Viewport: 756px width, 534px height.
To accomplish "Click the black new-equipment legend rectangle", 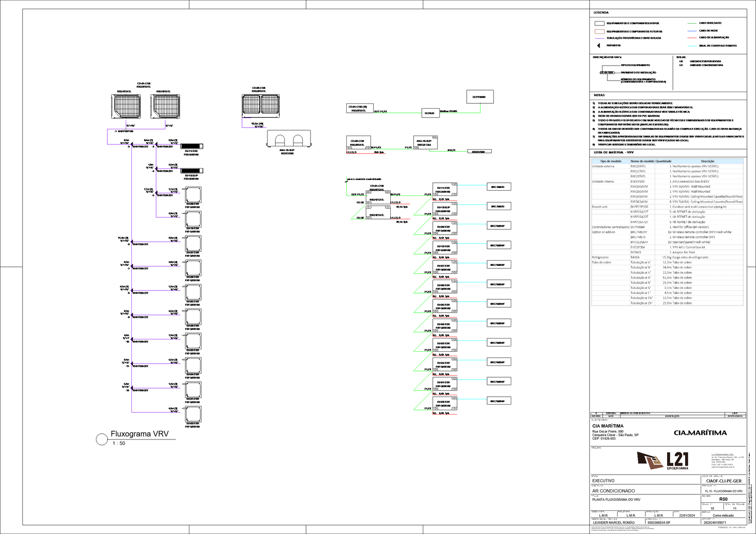I will [599, 23].
